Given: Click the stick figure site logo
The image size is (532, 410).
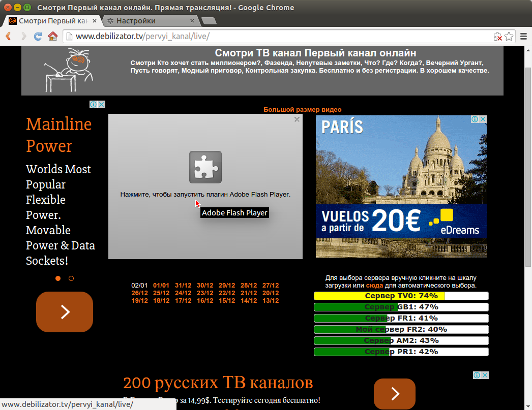Looking at the screenshot, I should click(69, 70).
